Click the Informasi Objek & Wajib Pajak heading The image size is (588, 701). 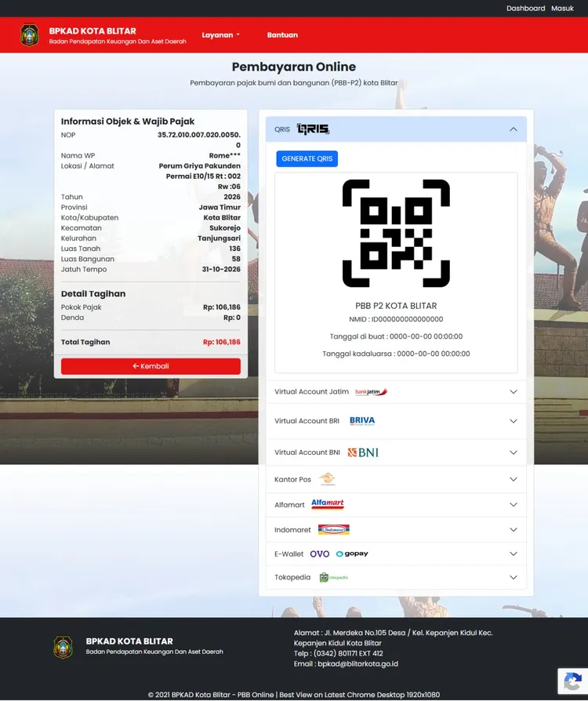click(x=128, y=122)
